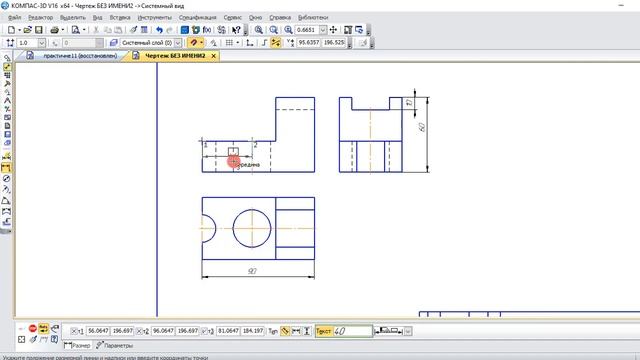Open the document manager blue-square icon
This screenshot has width=640, height=360.
click(184, 30)
